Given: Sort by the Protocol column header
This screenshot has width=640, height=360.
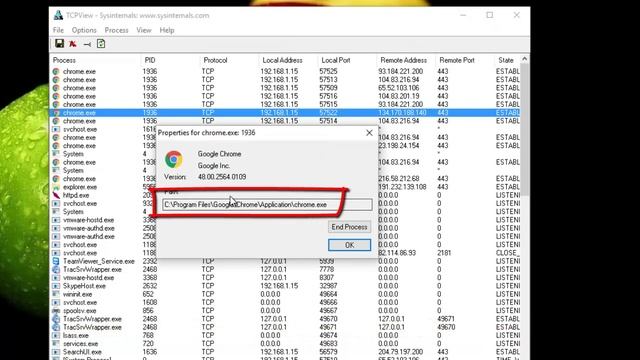Looking at the screenshot, I should click(x=229, y=60).
